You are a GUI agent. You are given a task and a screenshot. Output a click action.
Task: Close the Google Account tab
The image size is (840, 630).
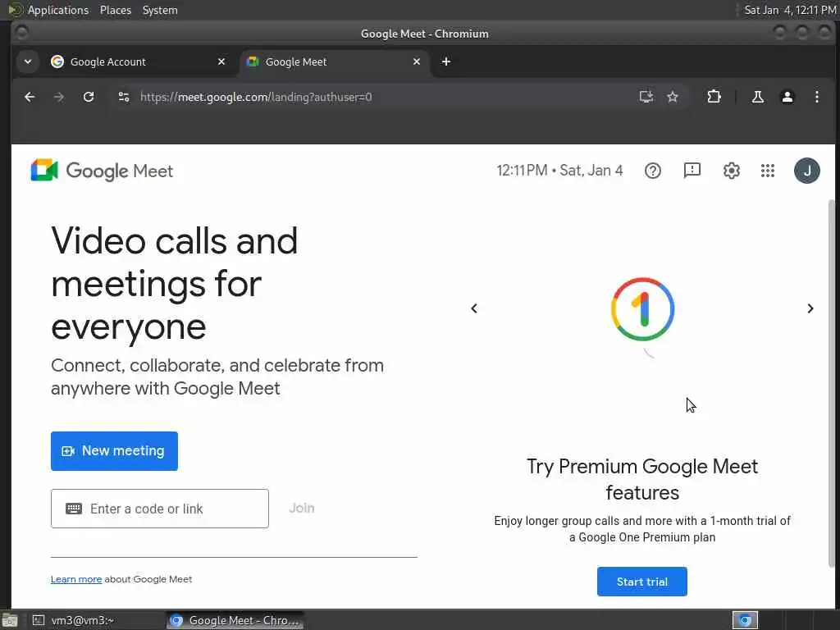tap(221, 62)
